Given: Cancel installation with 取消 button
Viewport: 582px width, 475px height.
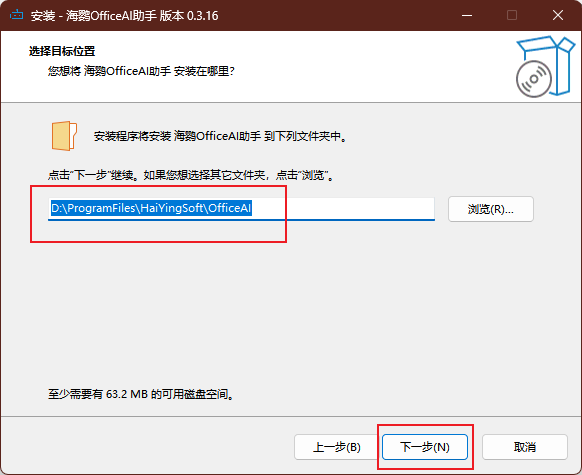Looking at the screenshot, I should [x=525, y=447].
